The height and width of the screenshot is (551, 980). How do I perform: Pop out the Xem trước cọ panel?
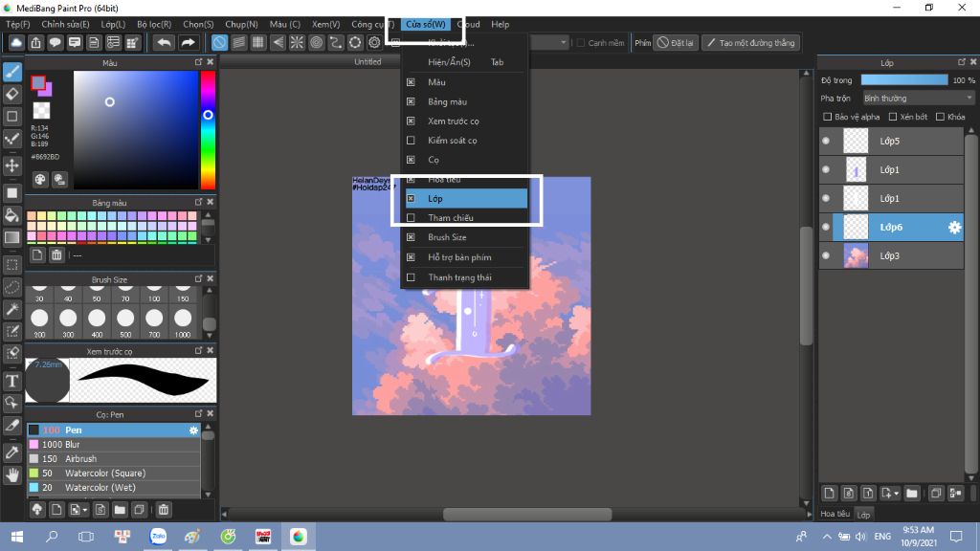pos(199,350)
